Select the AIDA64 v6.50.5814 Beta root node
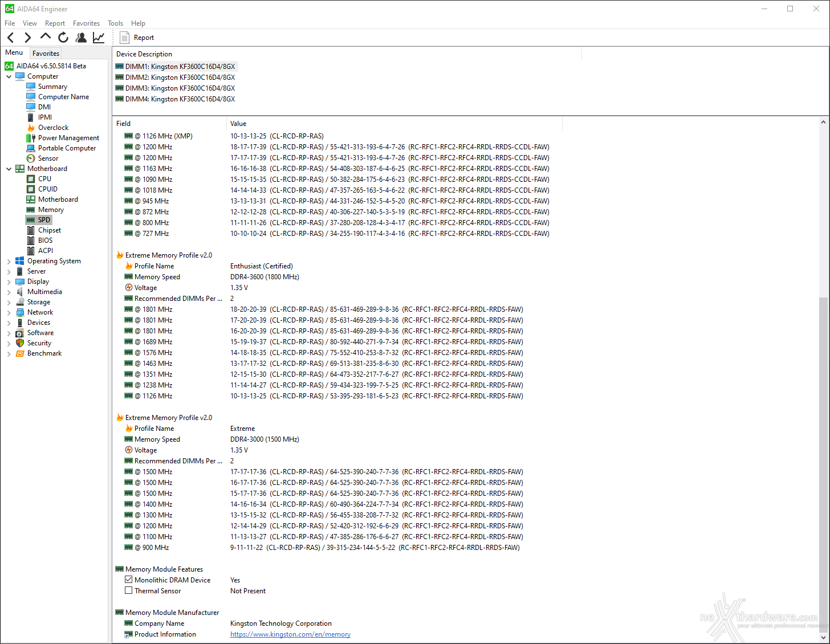 [x=51, y=66]
